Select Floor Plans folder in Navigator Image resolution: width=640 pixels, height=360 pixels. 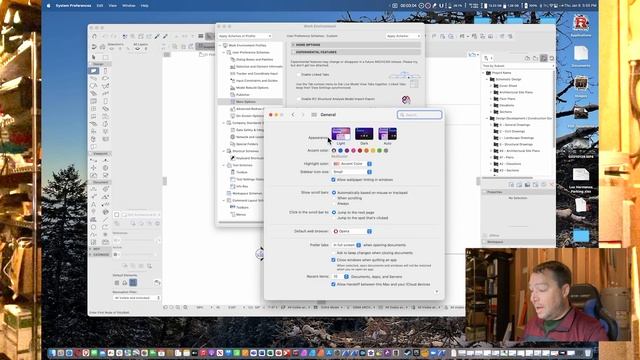[x=504, y=99]
